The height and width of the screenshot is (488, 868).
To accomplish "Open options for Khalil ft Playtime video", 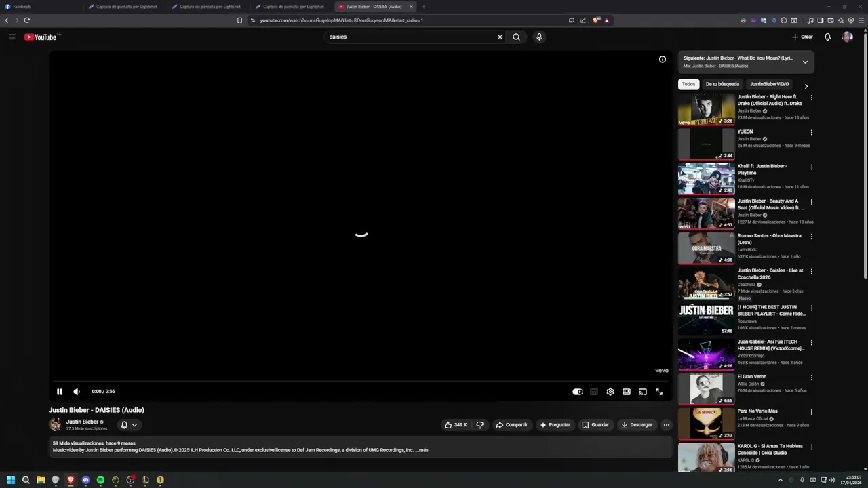I will click(x=811, y=167).
